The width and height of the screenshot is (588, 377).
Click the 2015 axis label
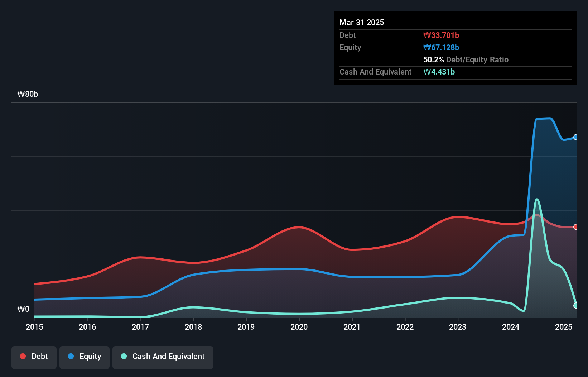pyautogui.click(x=34, y=327)
